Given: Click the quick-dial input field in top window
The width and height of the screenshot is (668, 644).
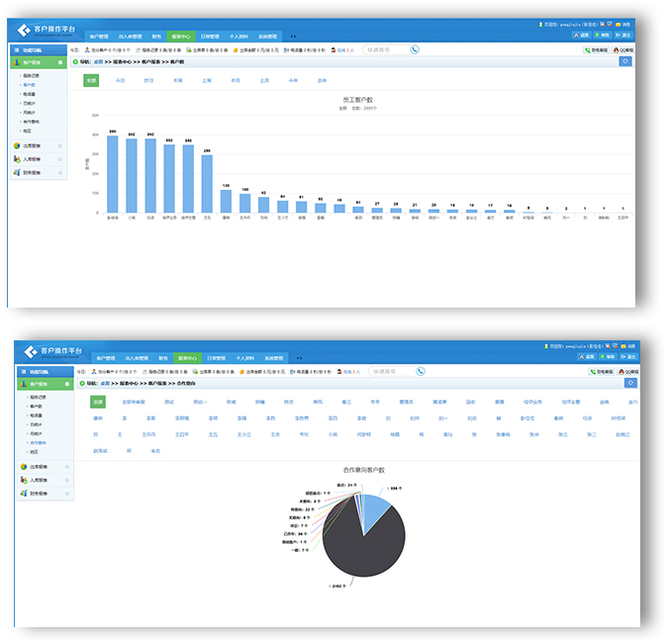Looking at the screenshot, I should [x=381, y=49].
